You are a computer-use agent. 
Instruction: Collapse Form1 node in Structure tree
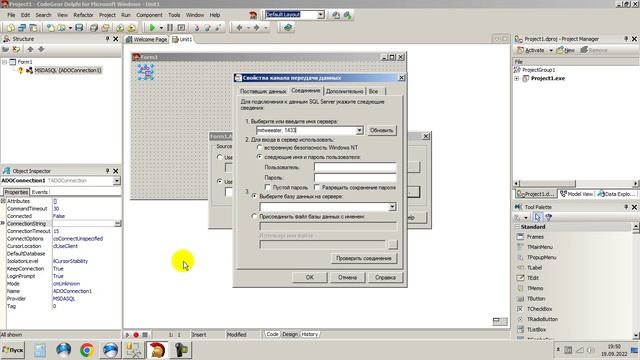tap(4, 62)
